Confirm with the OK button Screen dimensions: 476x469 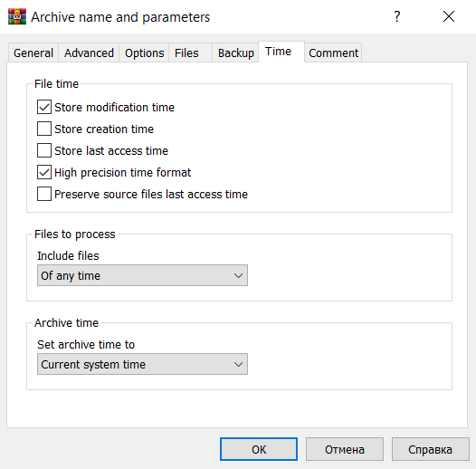tap(259, 449)
